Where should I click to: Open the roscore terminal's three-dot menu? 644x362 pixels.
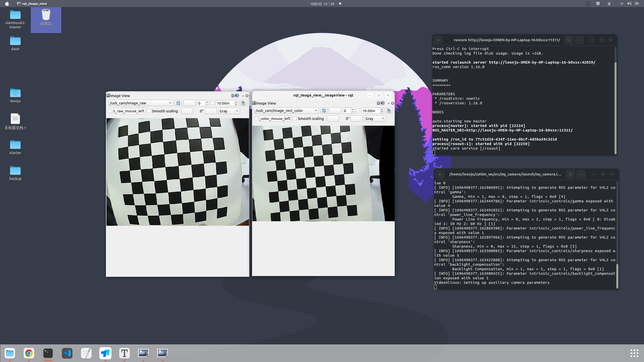coord(579,40)
